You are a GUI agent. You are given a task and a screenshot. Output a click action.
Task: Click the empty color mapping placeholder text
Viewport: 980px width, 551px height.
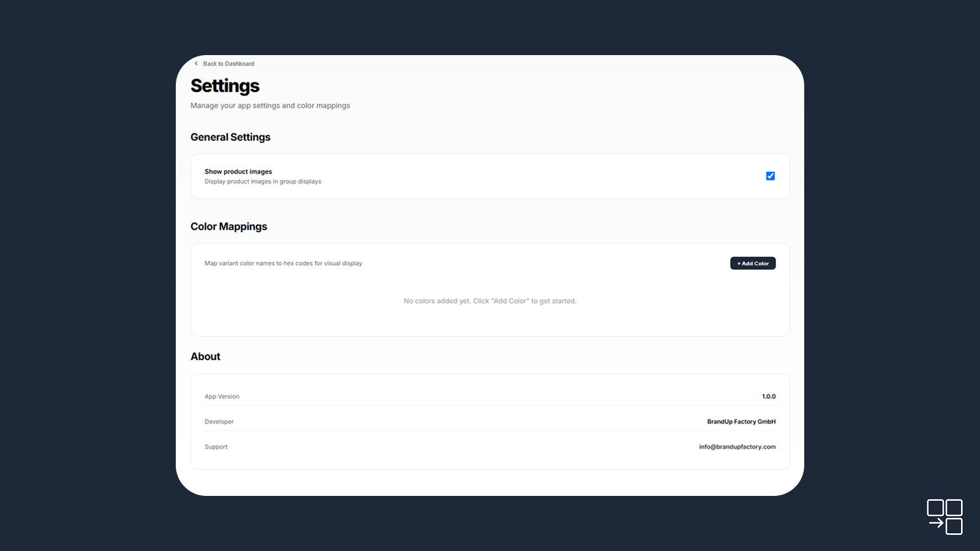coord(489,301)
